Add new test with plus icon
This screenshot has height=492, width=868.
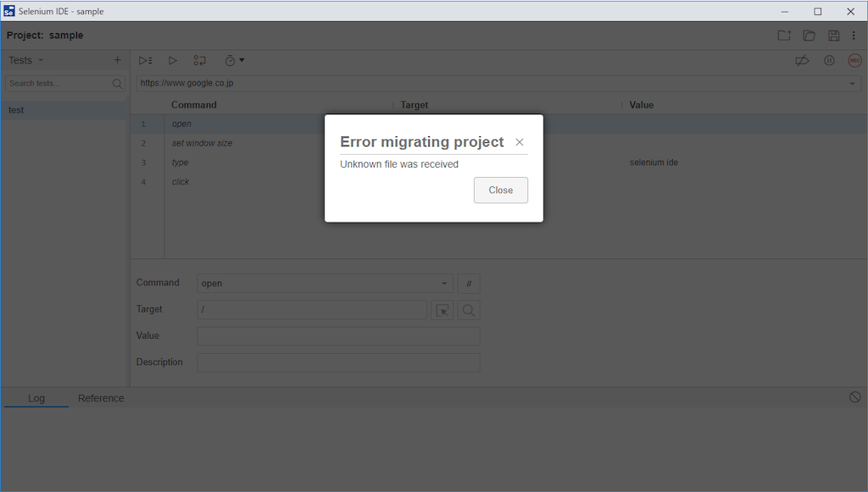coord(117,60)
